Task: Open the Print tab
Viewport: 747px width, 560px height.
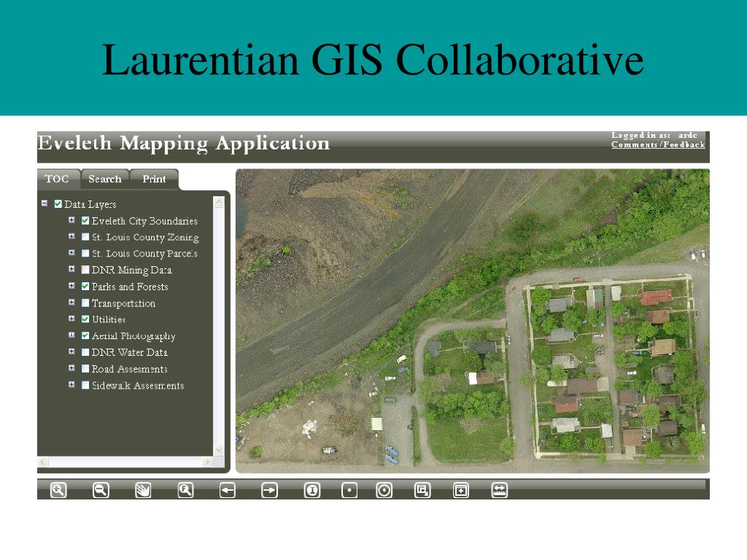Action: (x=154, y=179)
